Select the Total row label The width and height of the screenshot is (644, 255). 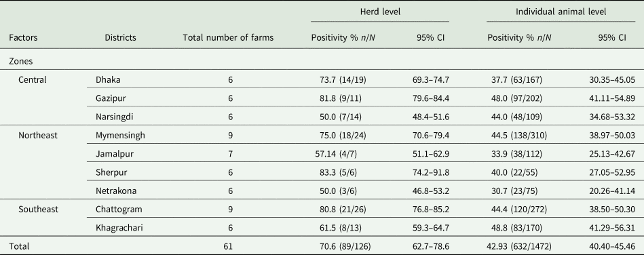(19, 246)
